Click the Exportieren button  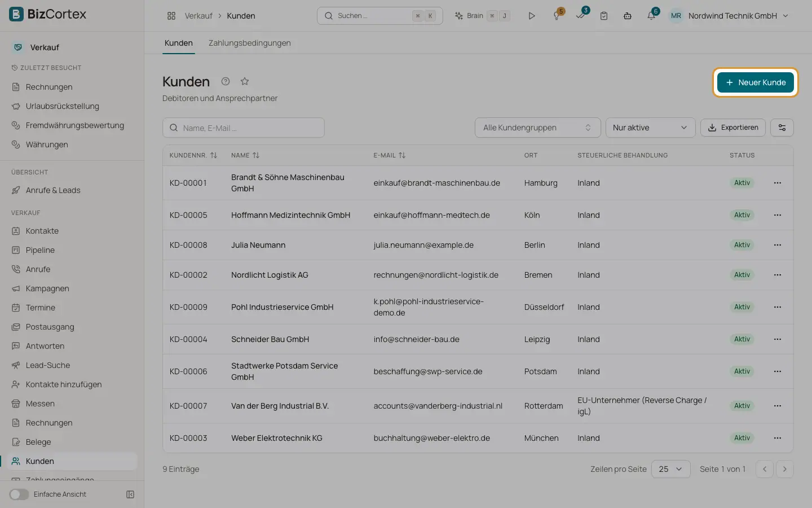click(733, 128)
